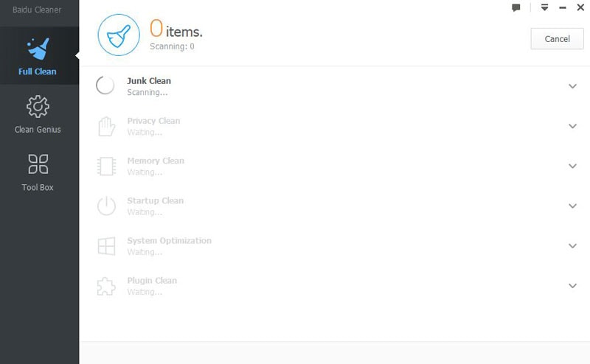The width and height of the screenshot is (590, 364).
Task: Expand the Privacy Clean section chevron
Action: pos(572,126)
